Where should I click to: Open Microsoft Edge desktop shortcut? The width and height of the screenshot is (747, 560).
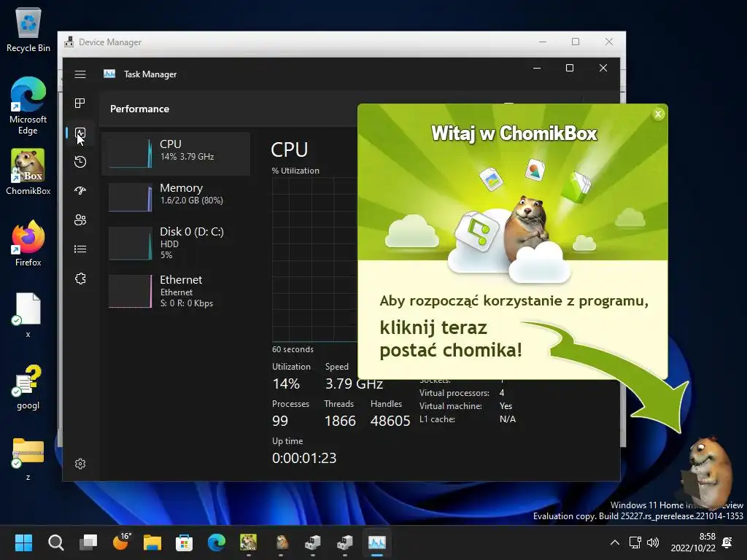28,106
